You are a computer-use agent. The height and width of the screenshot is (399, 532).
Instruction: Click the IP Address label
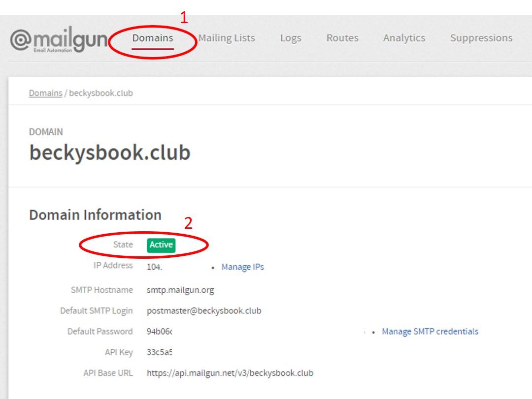[113, 266]
